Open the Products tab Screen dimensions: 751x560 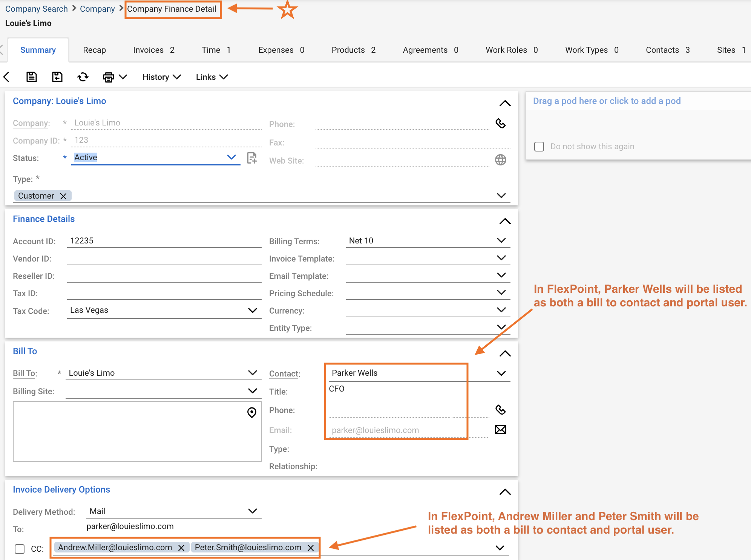354,50
